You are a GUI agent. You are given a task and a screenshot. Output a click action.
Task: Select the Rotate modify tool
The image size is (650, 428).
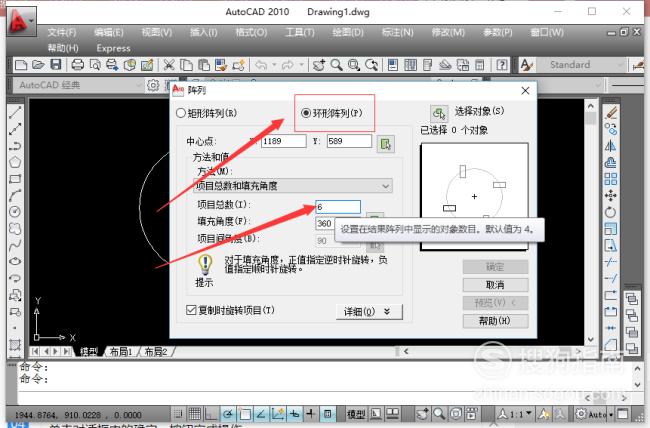[611, 212]
